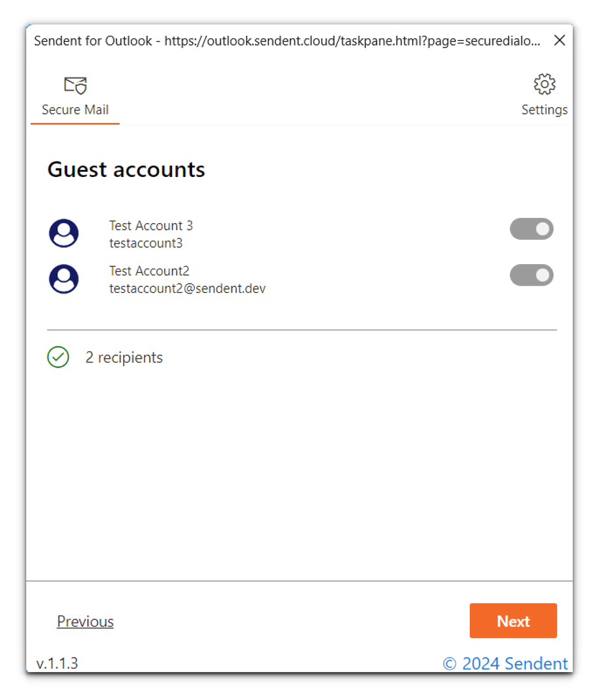The height and width of the screenshot is (700, 599).
Task: Click the Guest accounts heading
Action: tap(126, 170)
